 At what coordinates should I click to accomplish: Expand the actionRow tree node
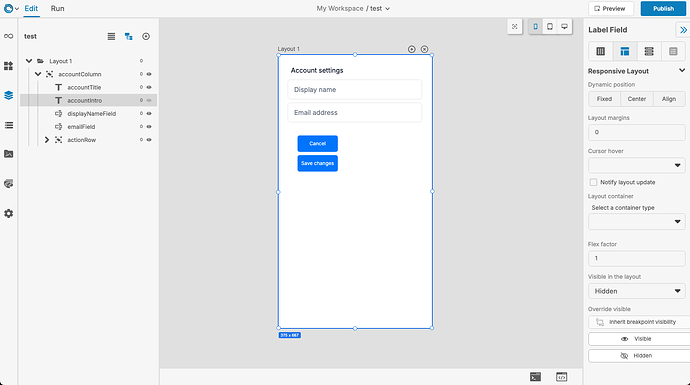(47, 140)
